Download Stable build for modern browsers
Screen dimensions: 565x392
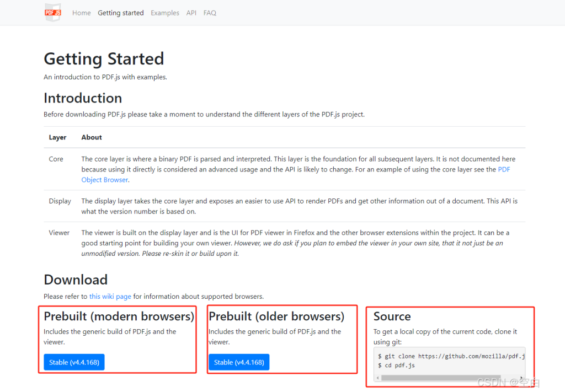(x=74, y=362)
